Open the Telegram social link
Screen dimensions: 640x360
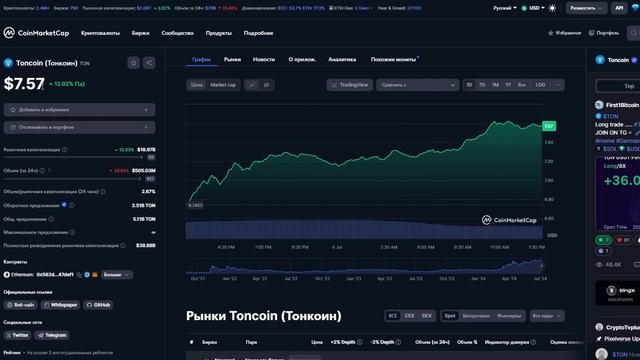(52, 335)
